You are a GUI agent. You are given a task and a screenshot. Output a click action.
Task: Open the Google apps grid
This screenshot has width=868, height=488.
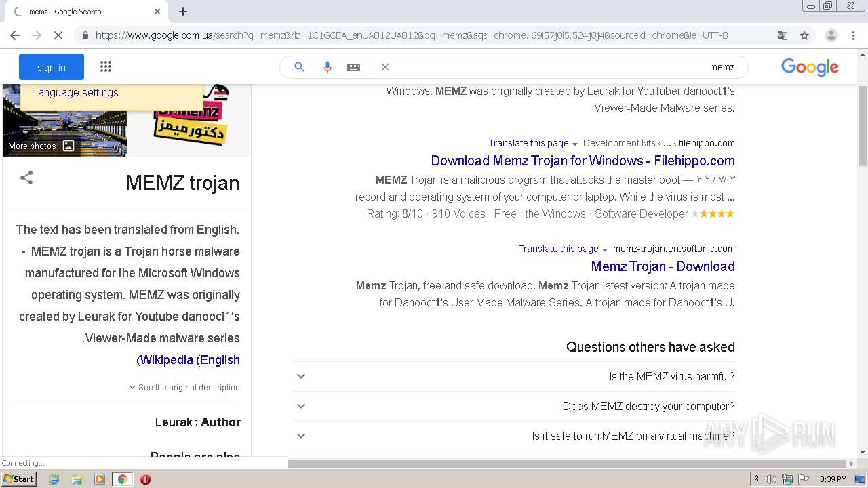[106, 66]
